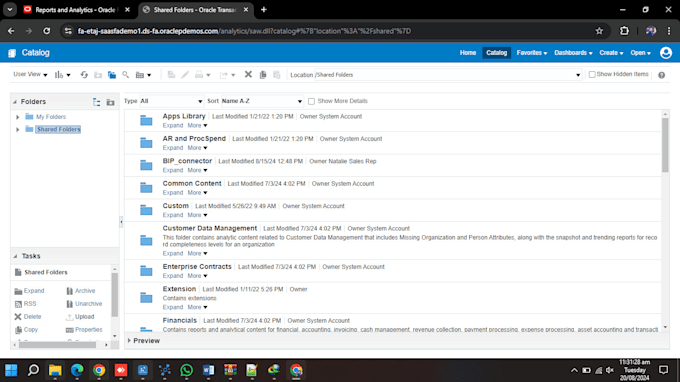Viewport: 680px width, 382px height.
Task: Open Chrome extensions puzzle icon
Action: [x=624, y=31]
